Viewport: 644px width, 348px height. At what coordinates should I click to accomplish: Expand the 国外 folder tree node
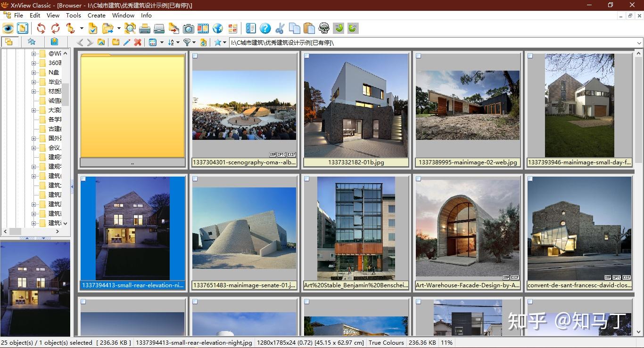33,138
